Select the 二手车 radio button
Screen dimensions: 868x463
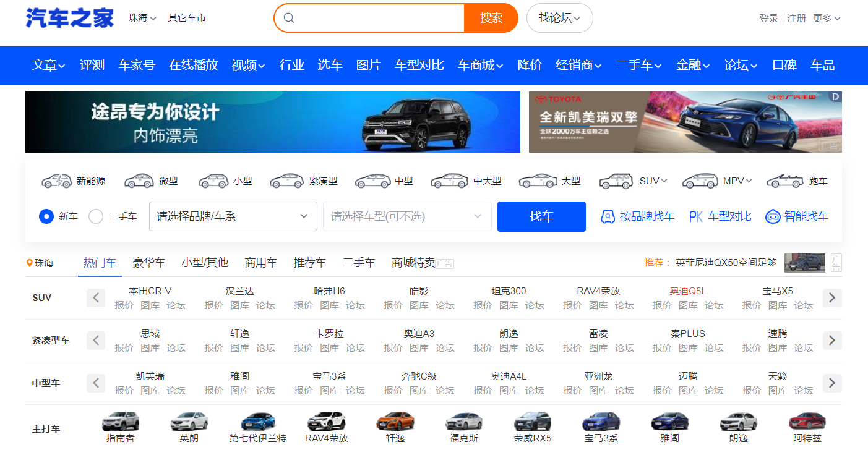click(x=96, y=216)
